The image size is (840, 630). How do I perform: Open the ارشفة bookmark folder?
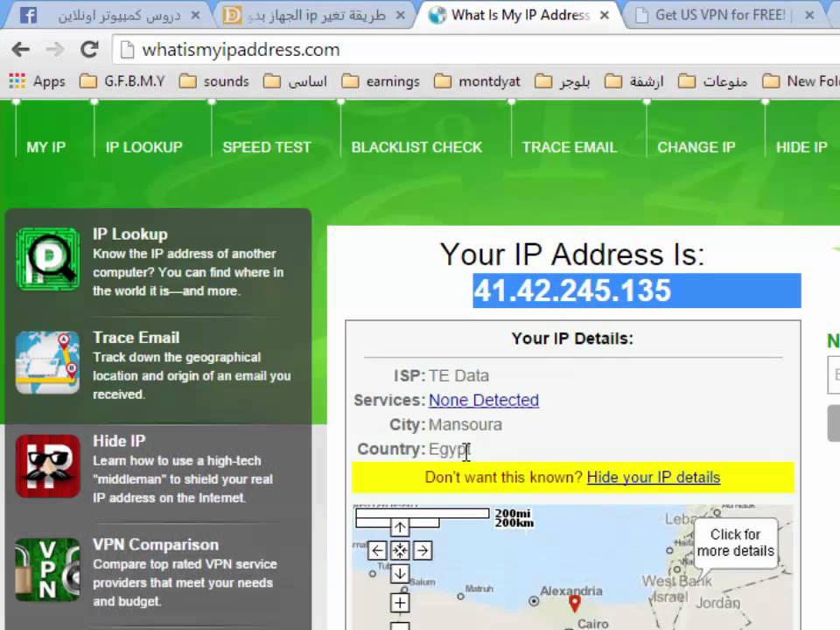(634, 81)
